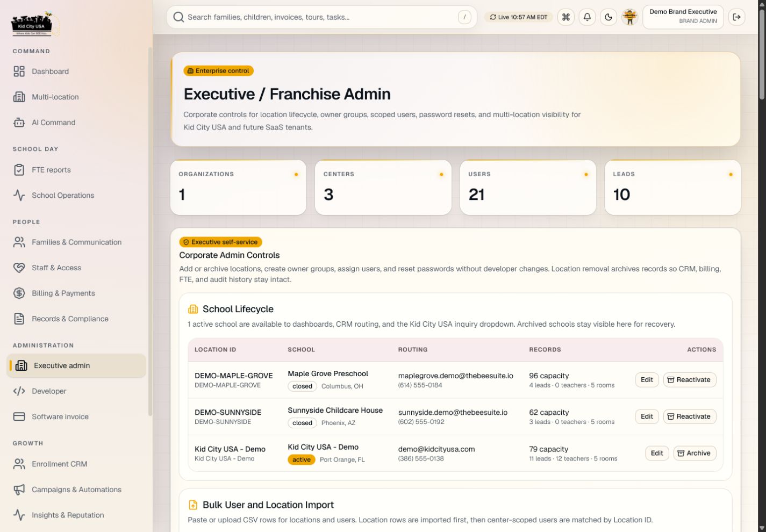This screenshot has height=532, width=766.
Task: Open the Developer section
Action: click(76, 391)
